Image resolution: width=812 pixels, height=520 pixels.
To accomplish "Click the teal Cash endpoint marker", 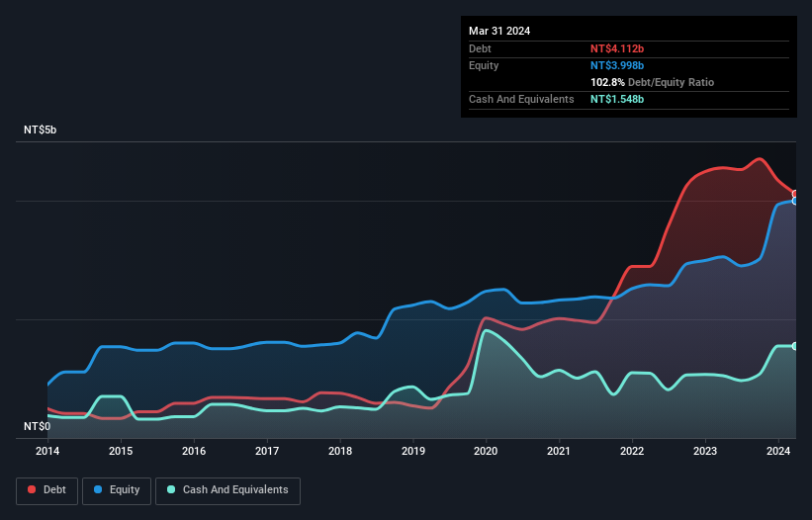I will coord(795,346).
